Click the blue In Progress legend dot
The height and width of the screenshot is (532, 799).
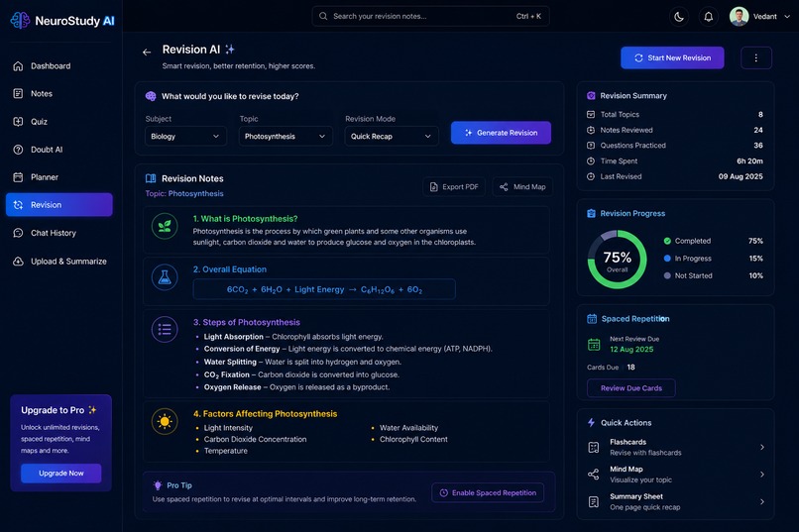667,259
